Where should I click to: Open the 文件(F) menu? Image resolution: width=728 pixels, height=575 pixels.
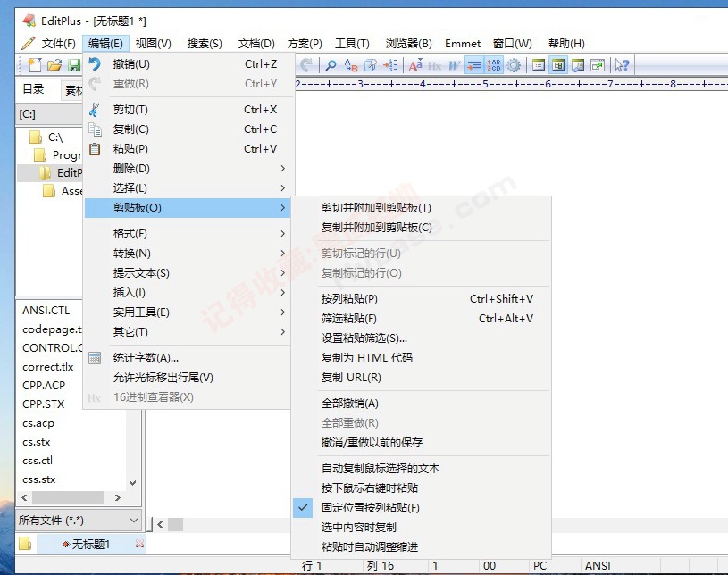click(x=58, y=44)
